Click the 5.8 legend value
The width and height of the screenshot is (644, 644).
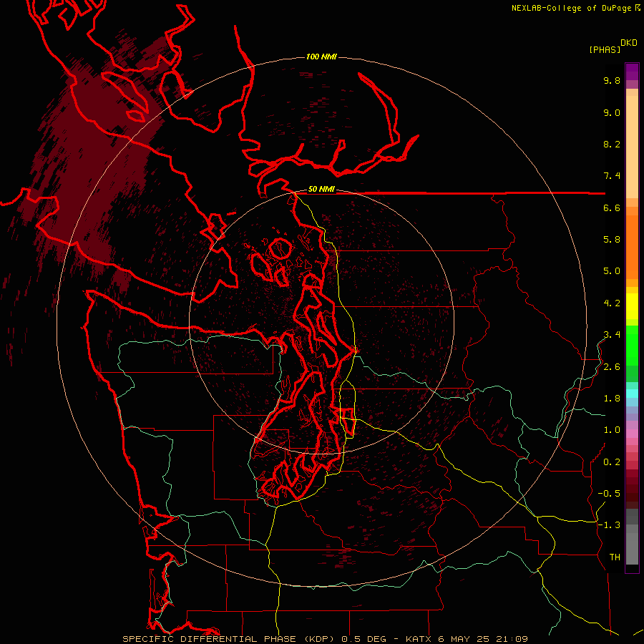[x=612, y=240]
